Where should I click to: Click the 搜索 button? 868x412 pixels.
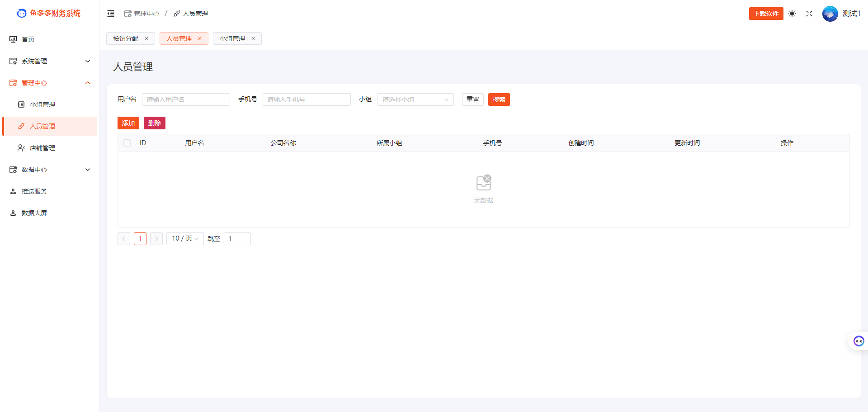point(499,99)
